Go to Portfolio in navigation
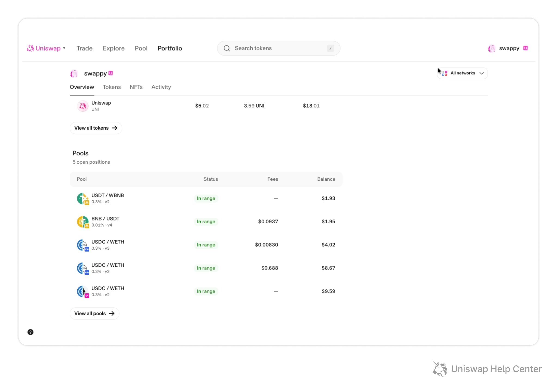The height and width of the screenshot is (392, 557). (170, 48)
